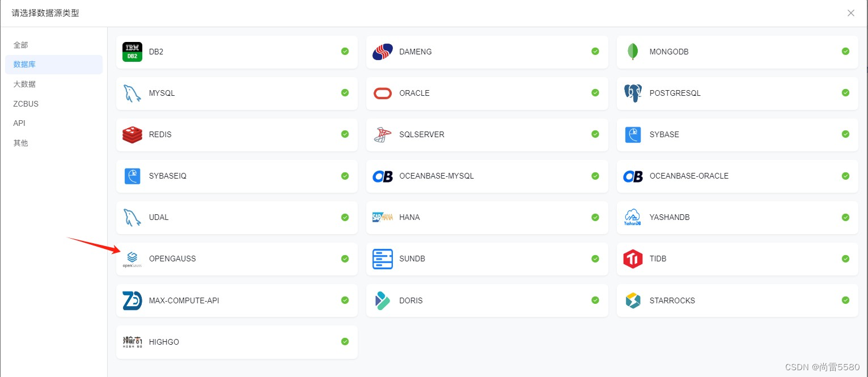868x377 pixels.
Task: Click the PostgreSQL elephant icon
Action: tap(633, 93)
